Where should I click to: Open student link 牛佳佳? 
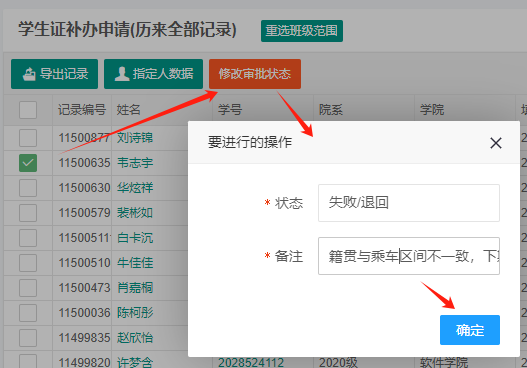pyautogui.click(x=135, y=262)
